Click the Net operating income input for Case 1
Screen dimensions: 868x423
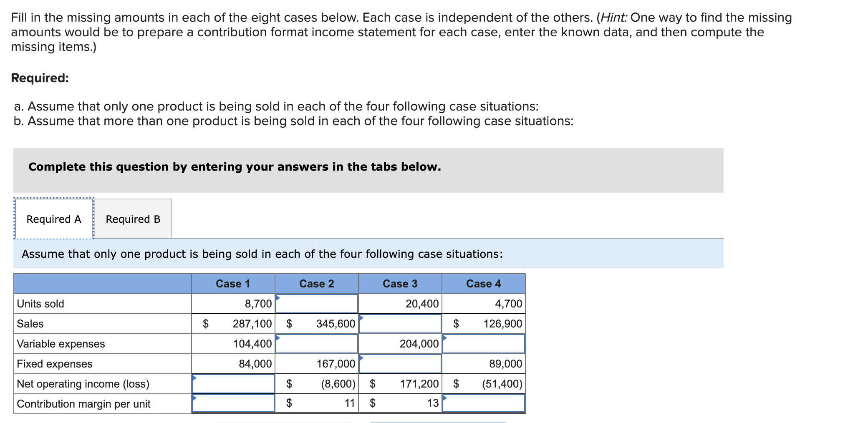tap(232, 383)
